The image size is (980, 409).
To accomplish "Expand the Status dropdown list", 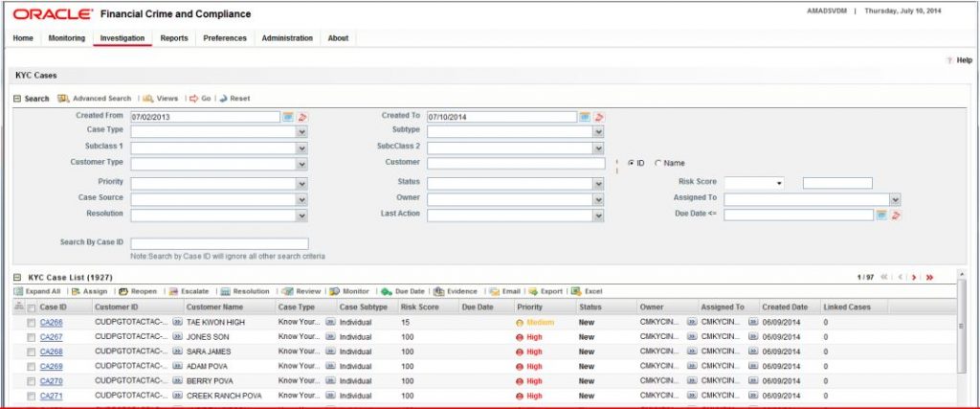I will 599,184.
